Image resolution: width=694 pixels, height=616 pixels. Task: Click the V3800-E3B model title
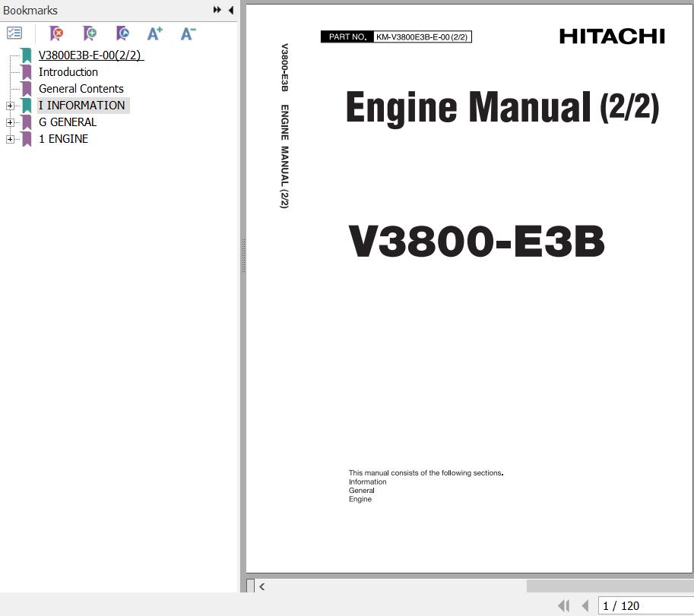(x=477, y=241)
